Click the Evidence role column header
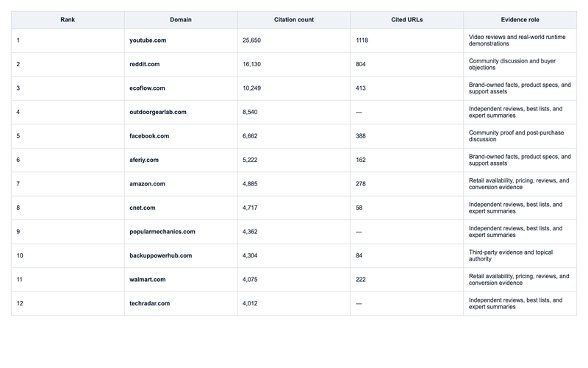The width and height of the screenshot is (588, 368). [520, 20]
